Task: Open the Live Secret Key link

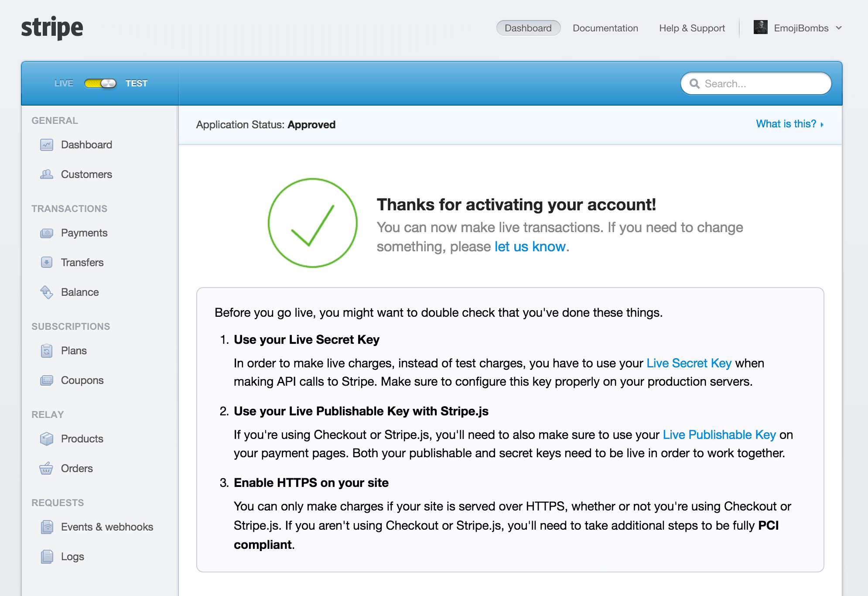Action: point(689,363)
